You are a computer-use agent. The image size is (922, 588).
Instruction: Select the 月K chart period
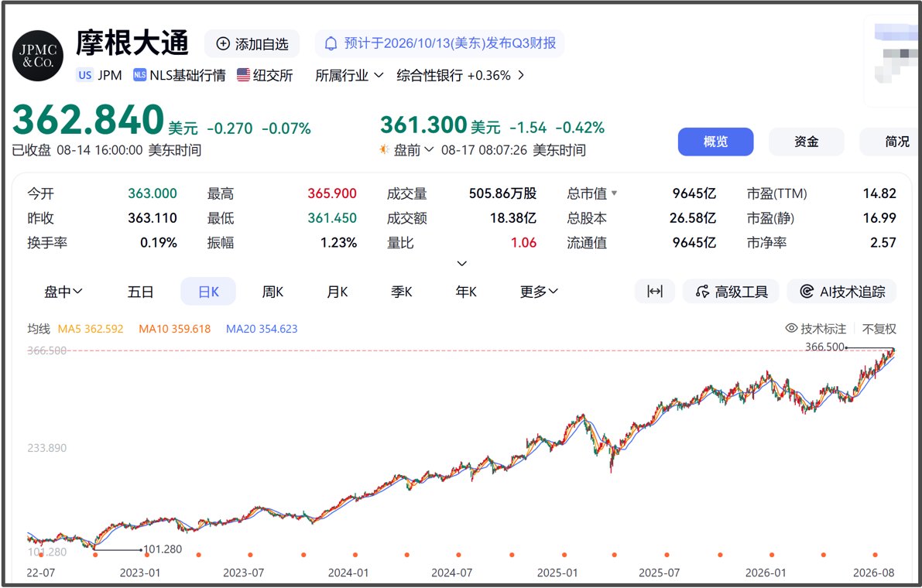(x=338, y=292)
